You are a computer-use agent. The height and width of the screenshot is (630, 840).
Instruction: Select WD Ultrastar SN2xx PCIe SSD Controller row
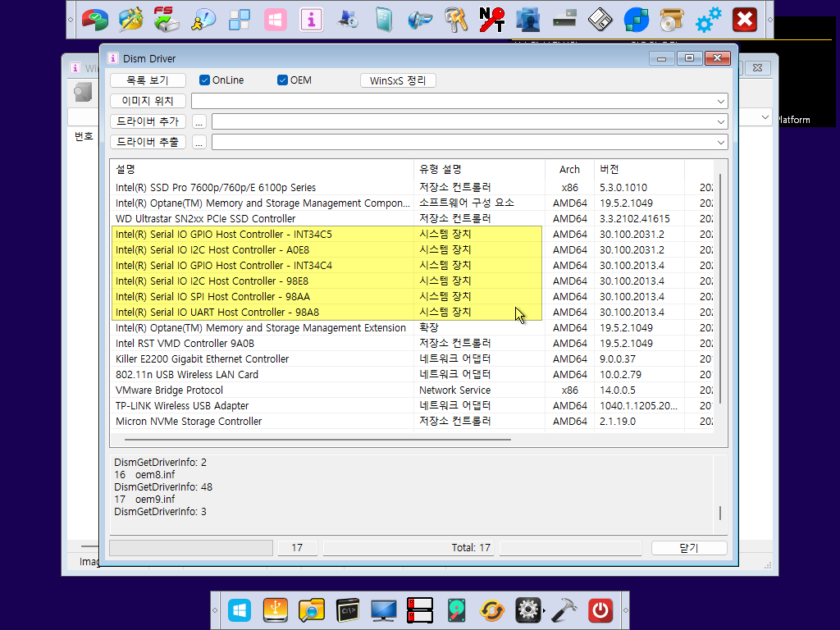[413, 218]
